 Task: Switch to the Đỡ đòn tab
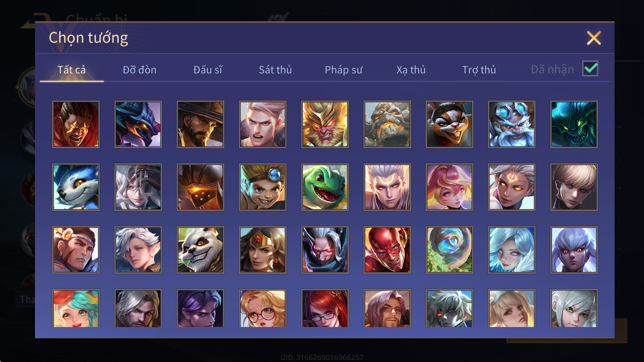[140, 70]
